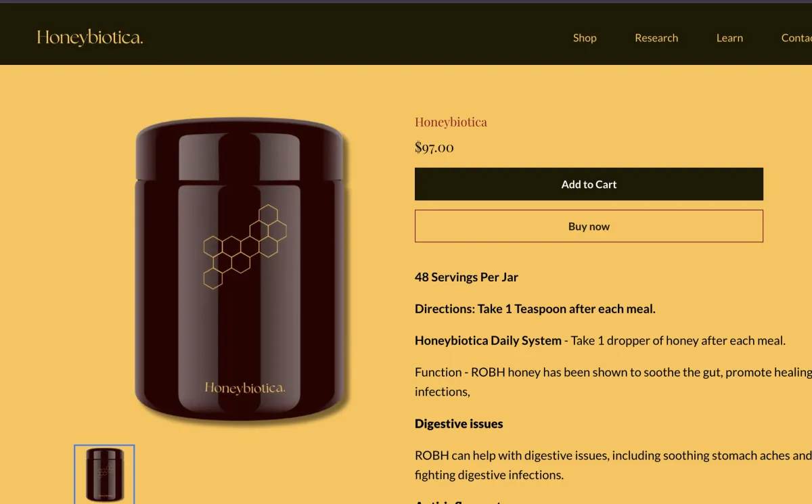Click the $97.00 price text

point(434,147)
